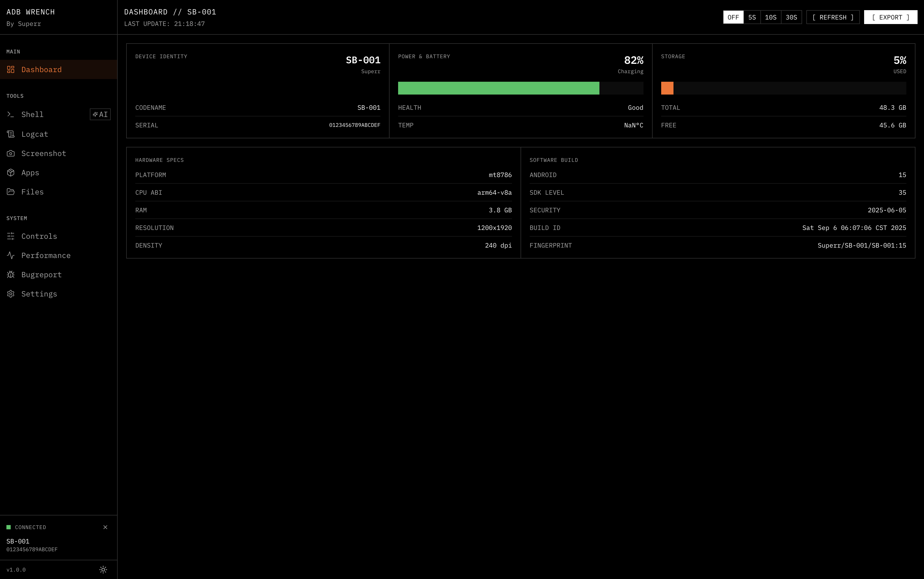The image size is (924, 579).
Task: Open the Controls panel icon
Action: [x=11, y=236]
